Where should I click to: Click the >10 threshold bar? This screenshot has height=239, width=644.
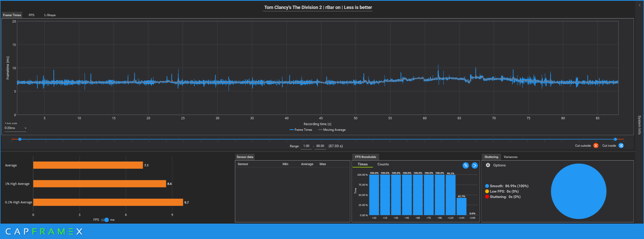[374, 195]
